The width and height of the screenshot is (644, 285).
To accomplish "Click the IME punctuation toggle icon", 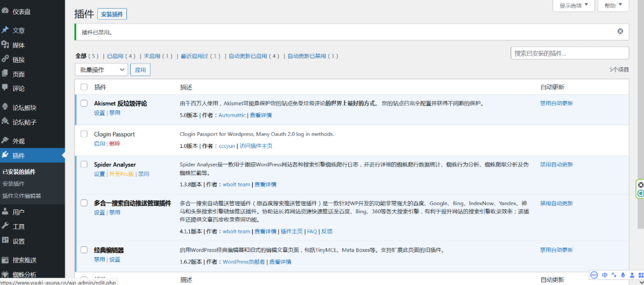I will coord(614,275).
